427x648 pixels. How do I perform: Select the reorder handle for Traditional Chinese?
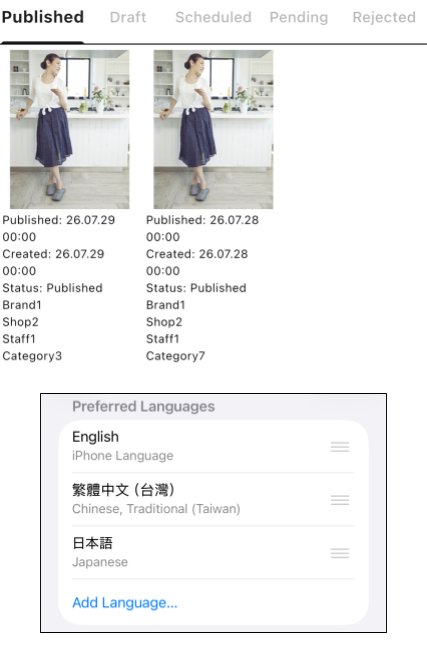(x=340, y=500)
